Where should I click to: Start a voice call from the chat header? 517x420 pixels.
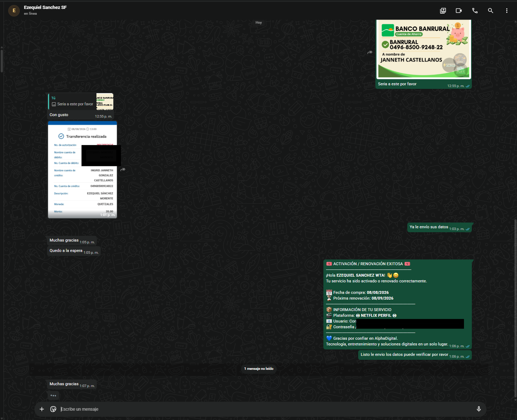click(475, 11)
